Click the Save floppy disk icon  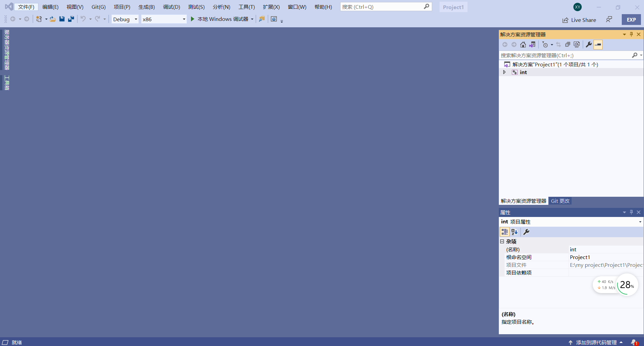point(62,19)
